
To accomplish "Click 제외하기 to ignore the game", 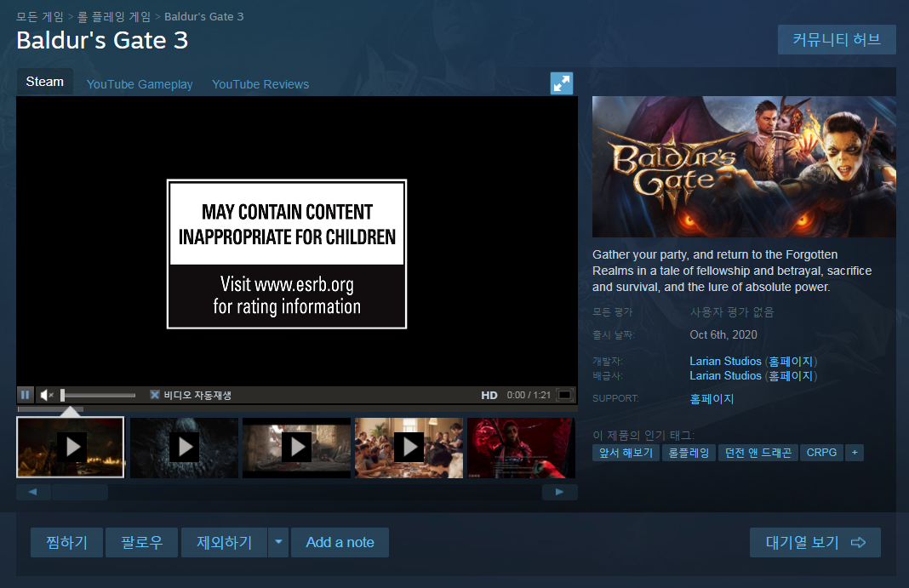I will (225, 542).
